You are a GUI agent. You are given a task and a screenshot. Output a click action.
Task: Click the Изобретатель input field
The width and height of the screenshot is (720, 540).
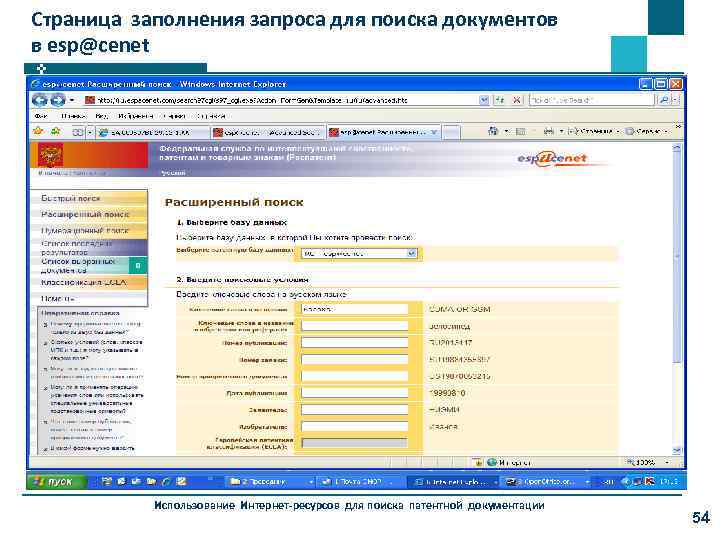(354, 427)
